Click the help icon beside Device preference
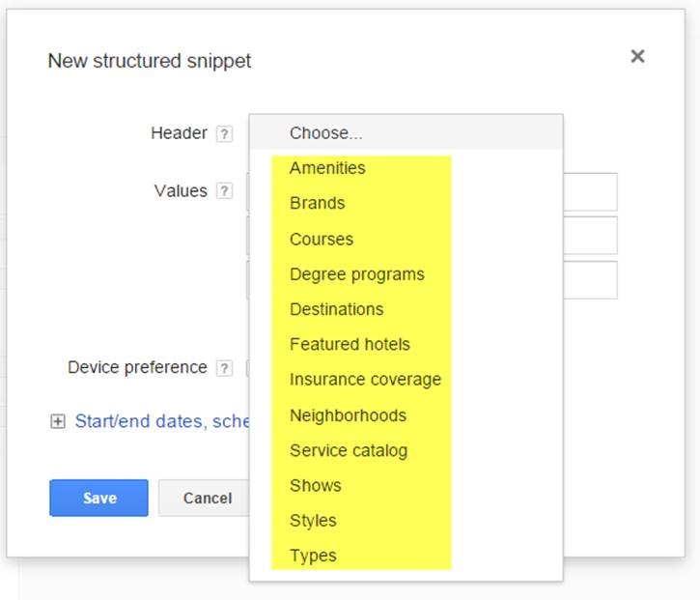Screen dimensions: 700x600 coord(224,368)
